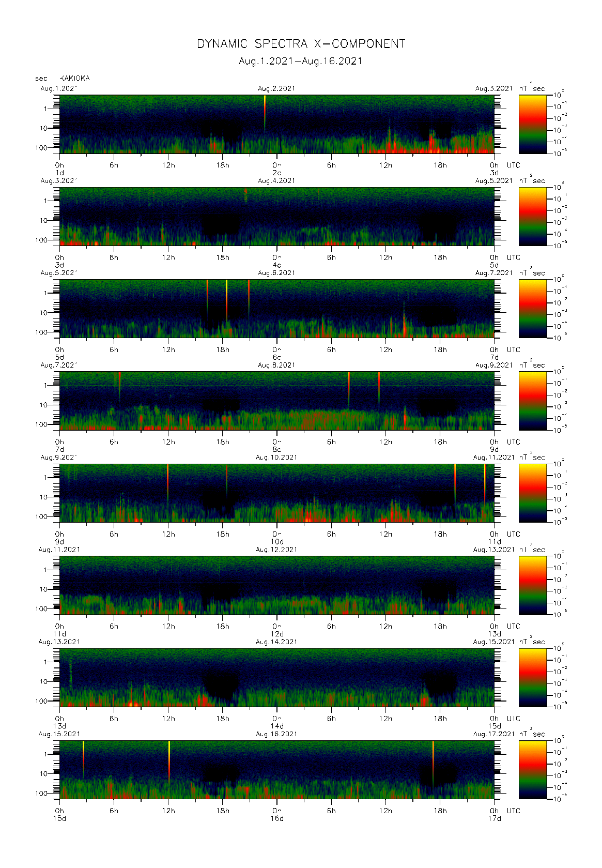Click the "sec" axis unit label at the top left

(x=41, y=79)
